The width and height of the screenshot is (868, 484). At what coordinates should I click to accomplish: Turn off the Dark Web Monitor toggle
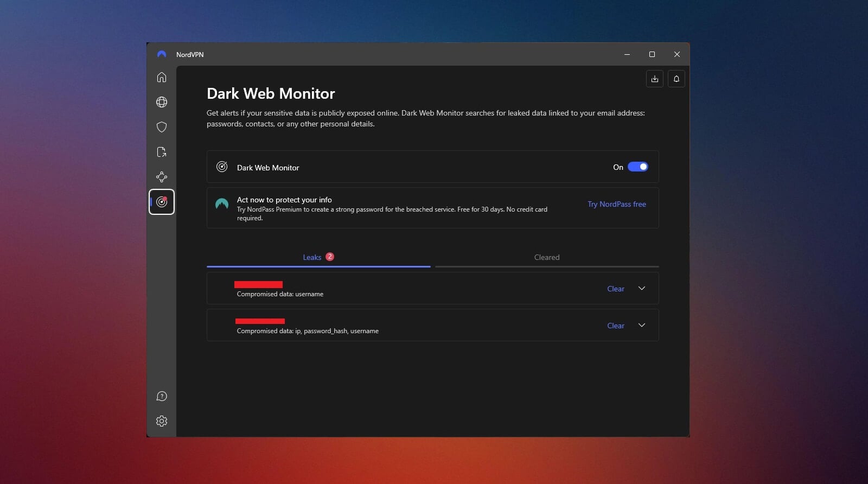(x=637, y=167)
